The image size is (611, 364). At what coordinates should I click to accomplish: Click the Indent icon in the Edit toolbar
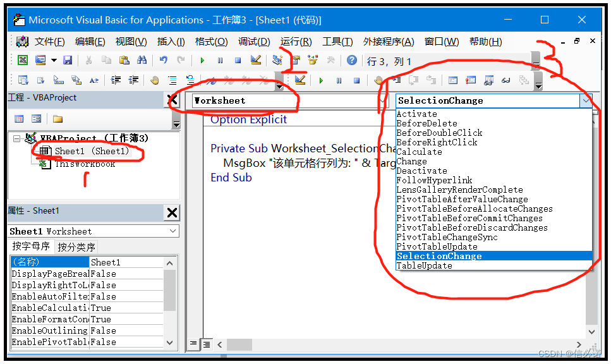click(x=116, y=80)
